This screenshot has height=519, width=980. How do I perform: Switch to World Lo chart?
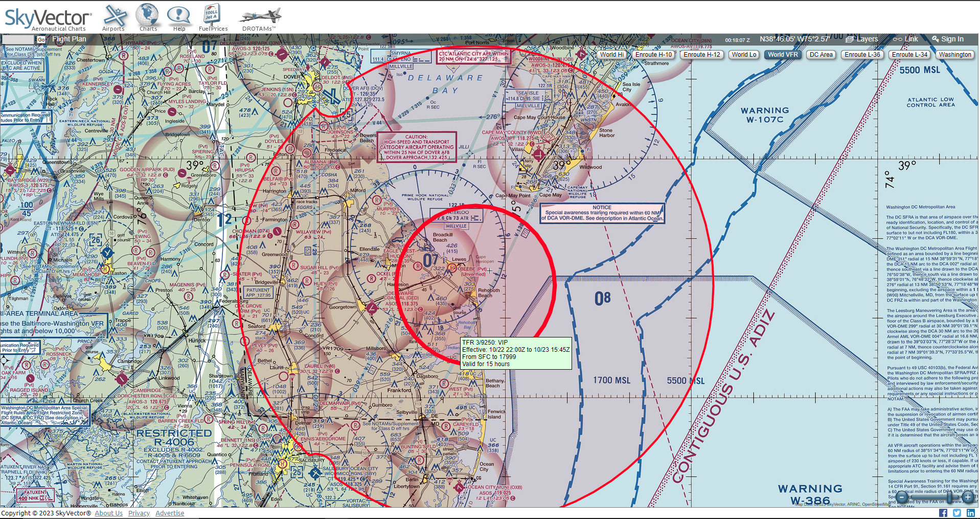tap(744, 55)
